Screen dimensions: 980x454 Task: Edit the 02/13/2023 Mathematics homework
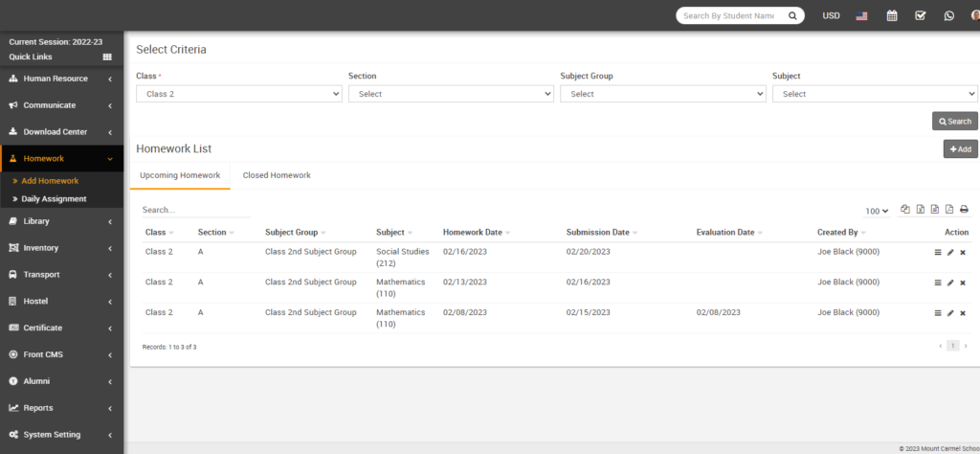950,283
